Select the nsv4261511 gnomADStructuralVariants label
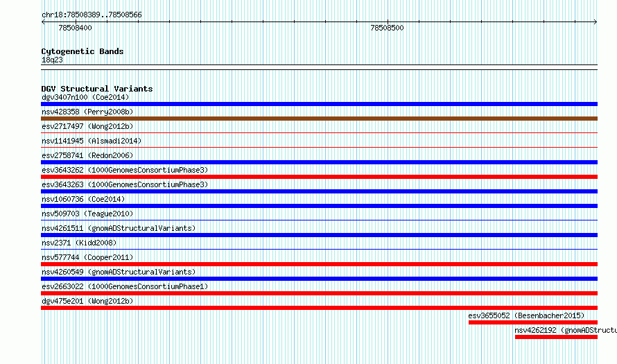 point(119,228)
